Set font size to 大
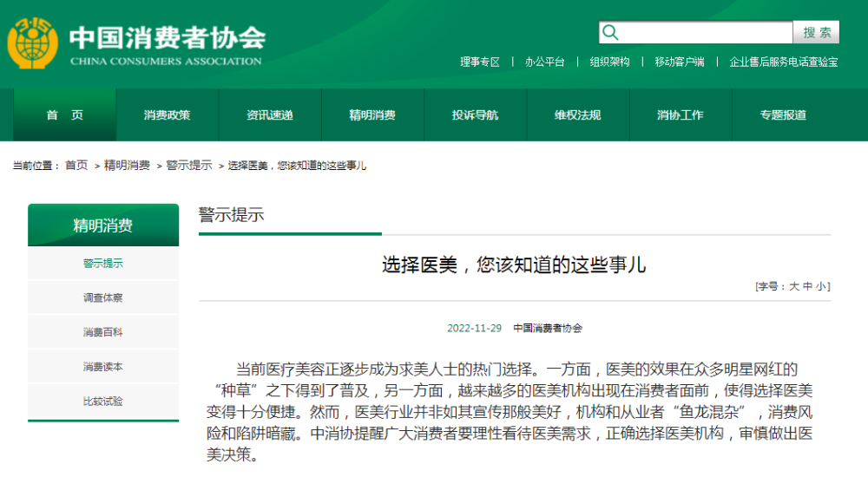The height and width of the screenshot is (477, 868). point(794,287)
